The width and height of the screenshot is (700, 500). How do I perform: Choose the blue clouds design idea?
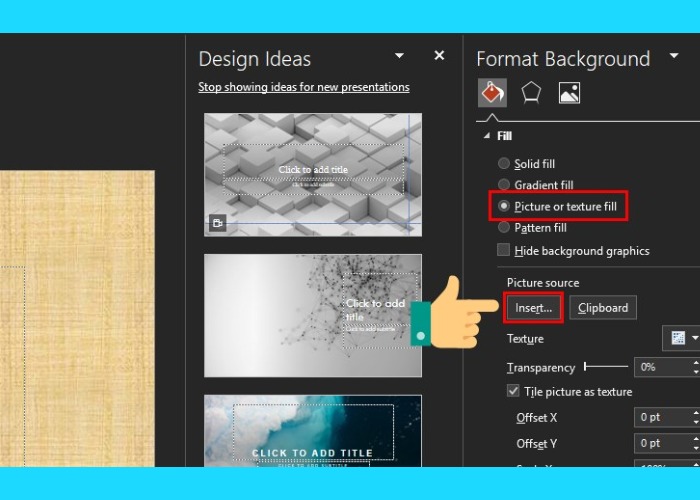click(312, 431)
